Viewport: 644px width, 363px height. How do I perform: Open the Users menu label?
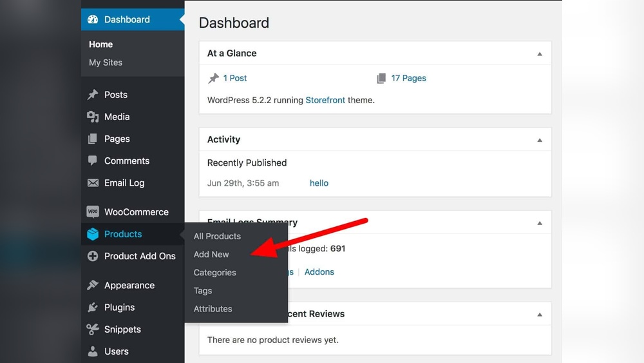[x=116, y=351]
